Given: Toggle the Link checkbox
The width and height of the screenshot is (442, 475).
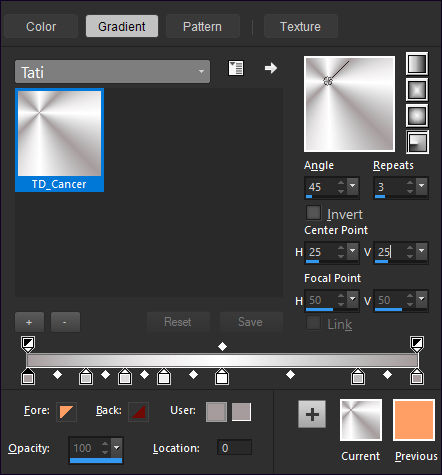Looking at the screenshot, I should (x=313, y=323).
